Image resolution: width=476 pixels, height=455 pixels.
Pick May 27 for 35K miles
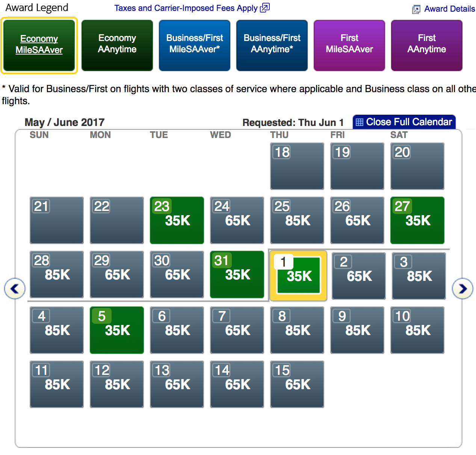tap(417, 220)
